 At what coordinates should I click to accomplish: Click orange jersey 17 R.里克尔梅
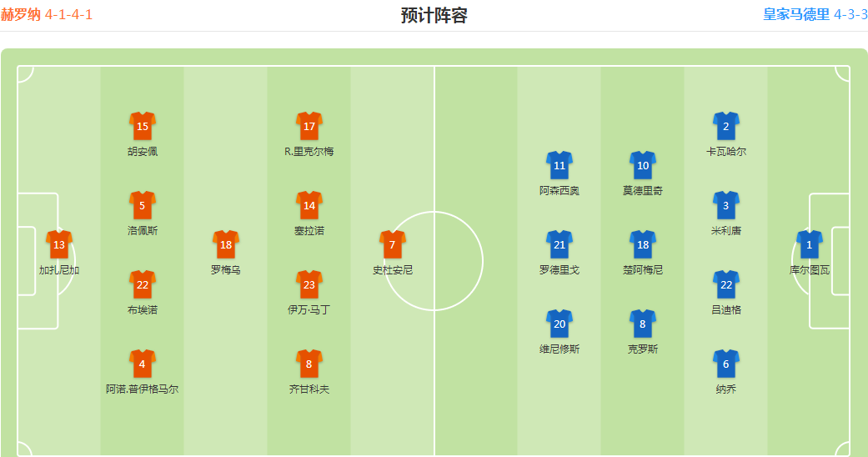309,126
